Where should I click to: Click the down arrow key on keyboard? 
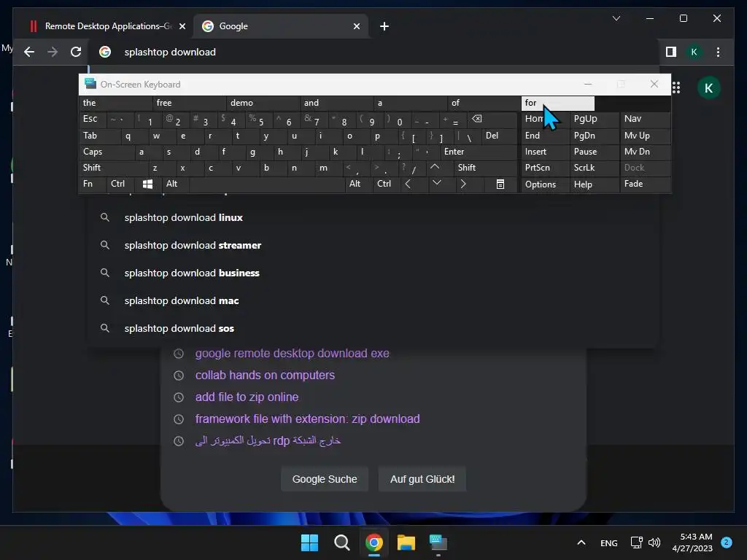tap(436, 183)
